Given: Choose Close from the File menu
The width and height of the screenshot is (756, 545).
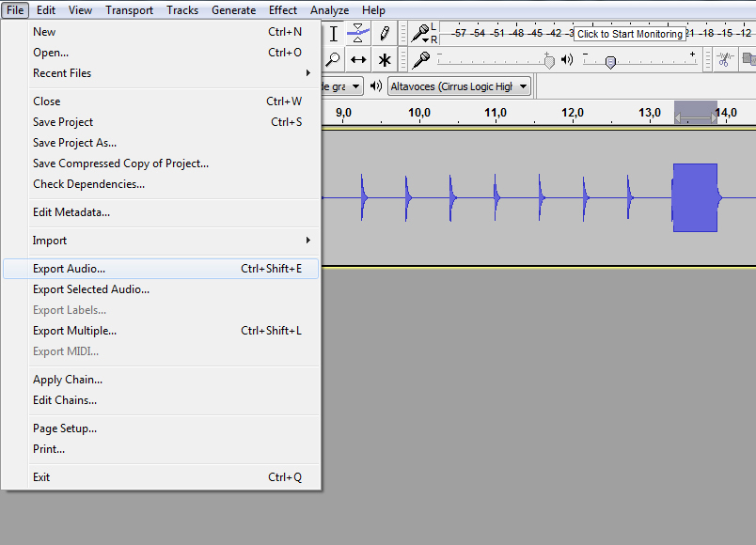Looking at the screenshot, I should tap(161, 101).
